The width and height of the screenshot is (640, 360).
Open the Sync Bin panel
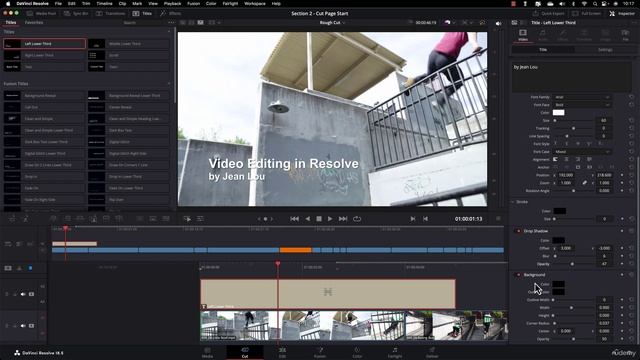point(76,13)
